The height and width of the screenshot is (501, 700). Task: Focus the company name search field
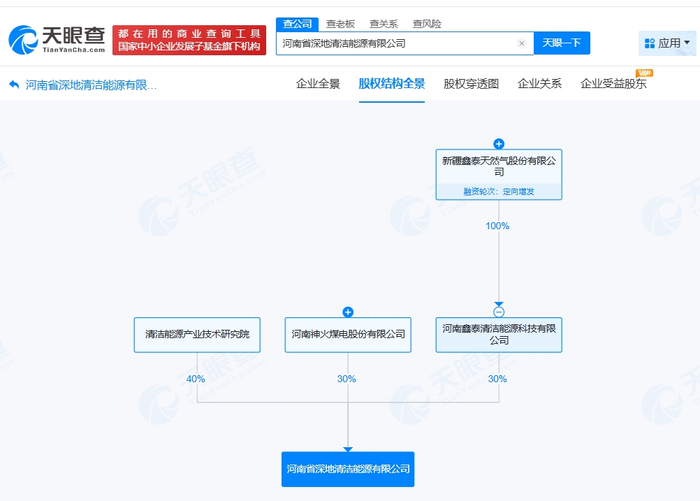tap(397, 43)
